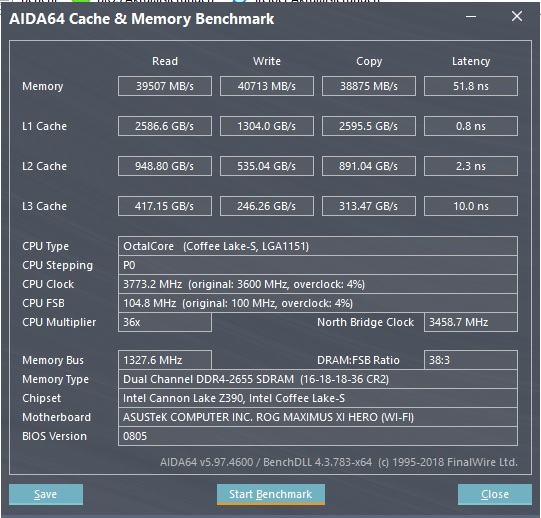Click the window title AIDA64 Cache & Memory Benchmark
This screenshot has width=541, height=518.
coord(142,19)
